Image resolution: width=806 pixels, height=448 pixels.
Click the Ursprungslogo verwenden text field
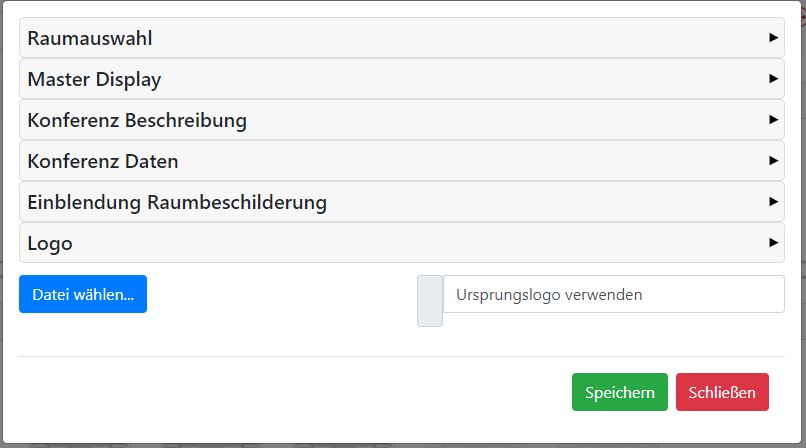click(613, 295)
